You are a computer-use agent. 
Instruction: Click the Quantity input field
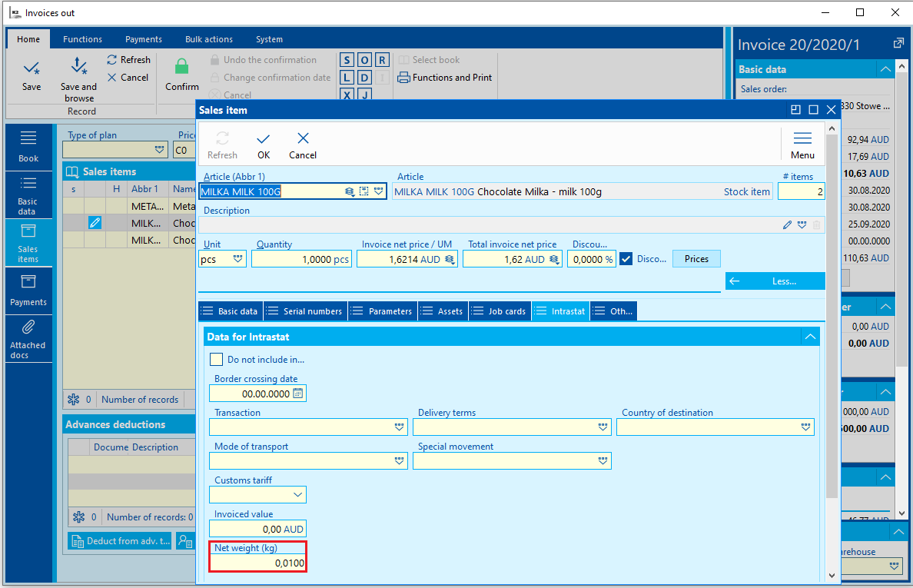point(301,259)
